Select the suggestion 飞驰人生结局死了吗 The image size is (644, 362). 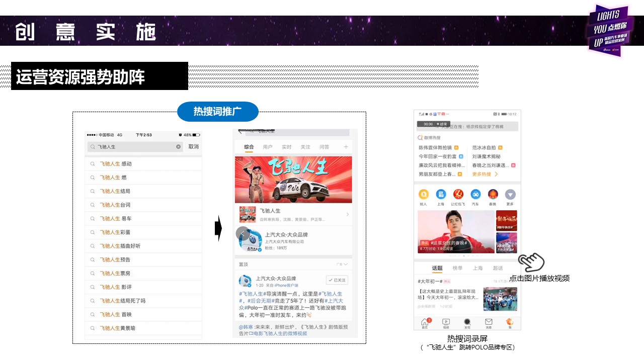[x=143, y=301]
